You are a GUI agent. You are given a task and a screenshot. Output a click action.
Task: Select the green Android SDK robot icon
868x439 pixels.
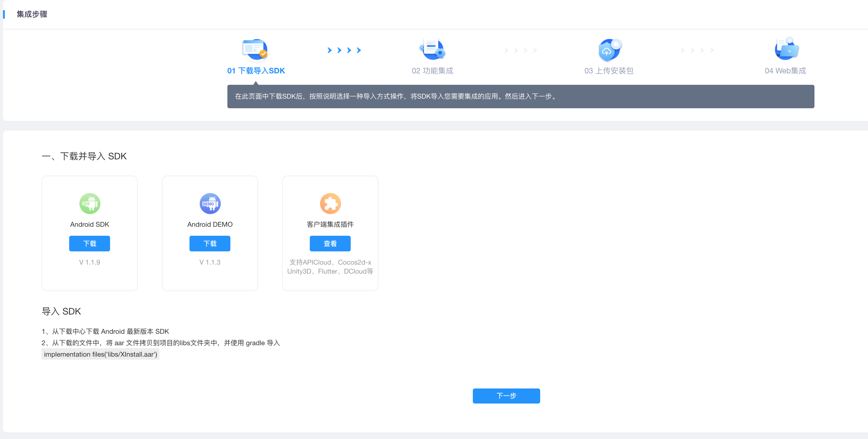click(89, 203)
